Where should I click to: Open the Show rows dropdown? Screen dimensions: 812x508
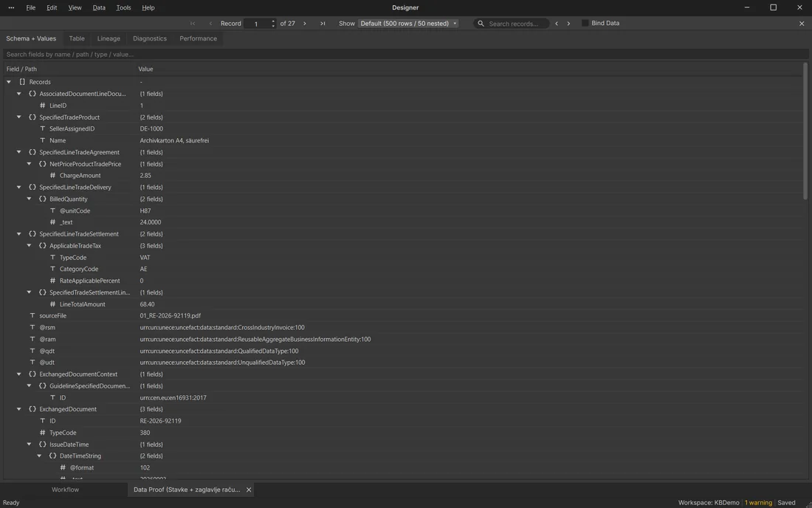tap(408, 24)
